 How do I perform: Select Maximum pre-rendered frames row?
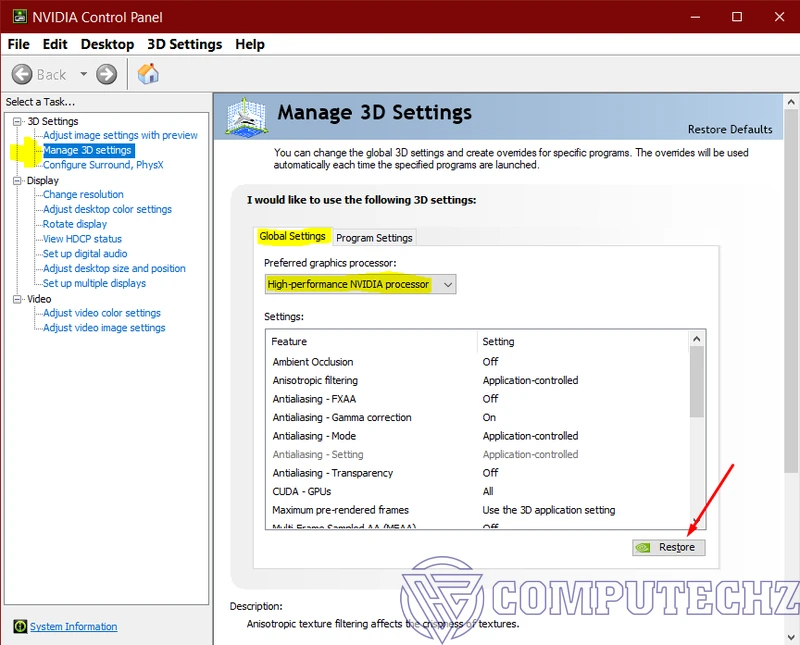(x=478, y=510)
